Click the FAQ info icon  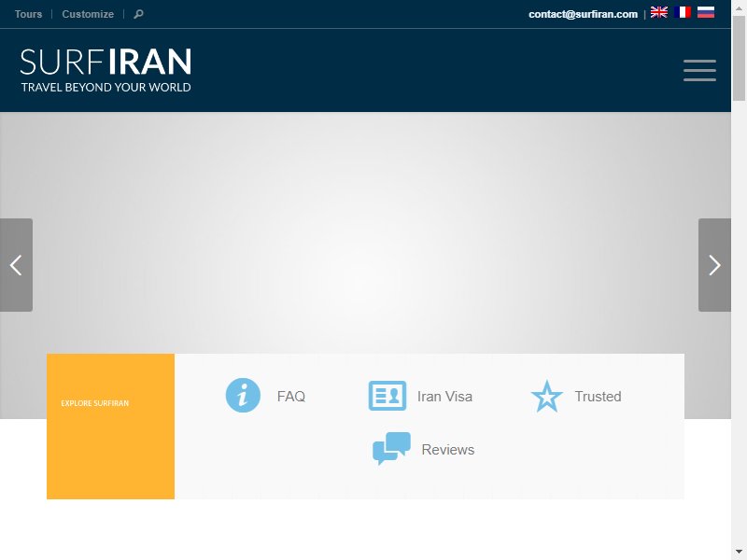(243, 395)
